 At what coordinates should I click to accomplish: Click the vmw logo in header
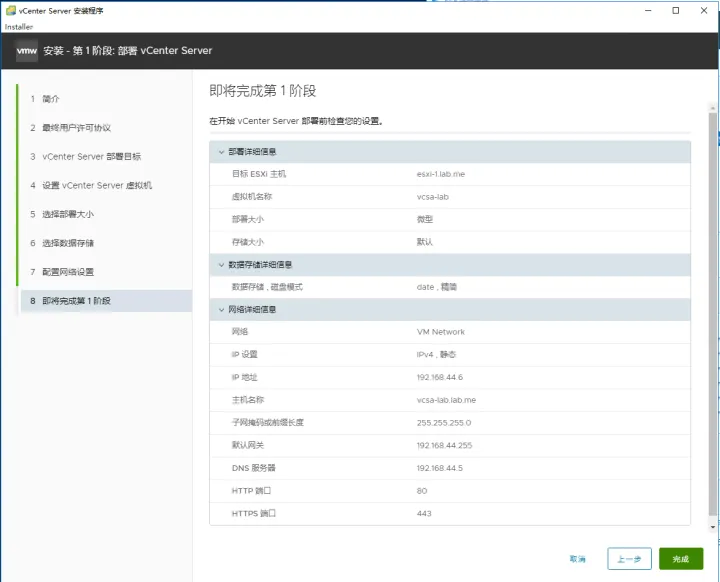[x=27, y=51]
